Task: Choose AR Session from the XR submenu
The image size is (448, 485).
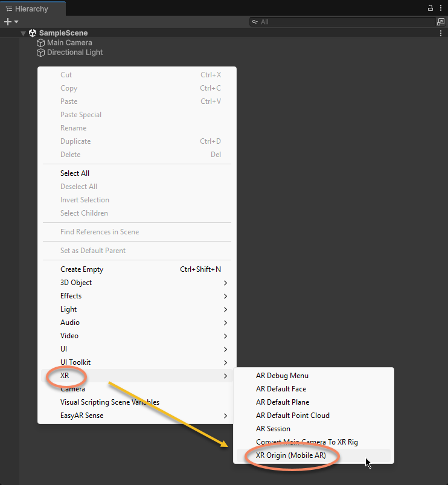Action: (273, 429)
